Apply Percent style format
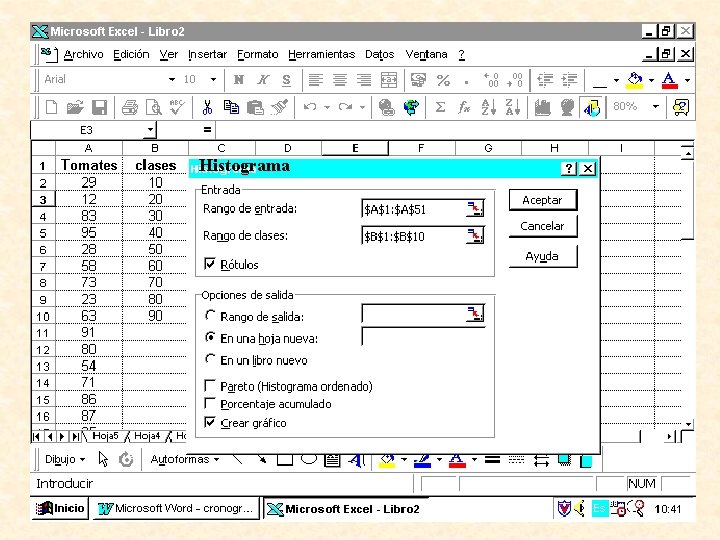This screenshot has width=720, height=540. (x=443, y=80)
